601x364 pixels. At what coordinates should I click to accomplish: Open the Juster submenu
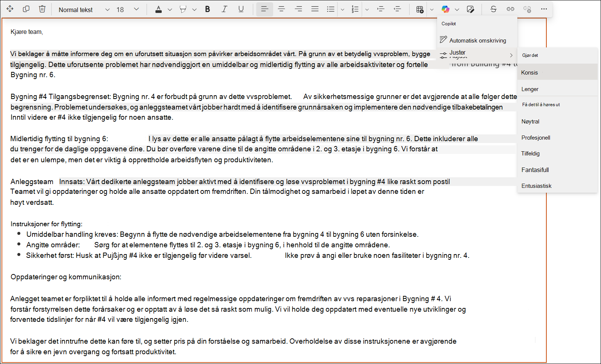pos(477,55)
